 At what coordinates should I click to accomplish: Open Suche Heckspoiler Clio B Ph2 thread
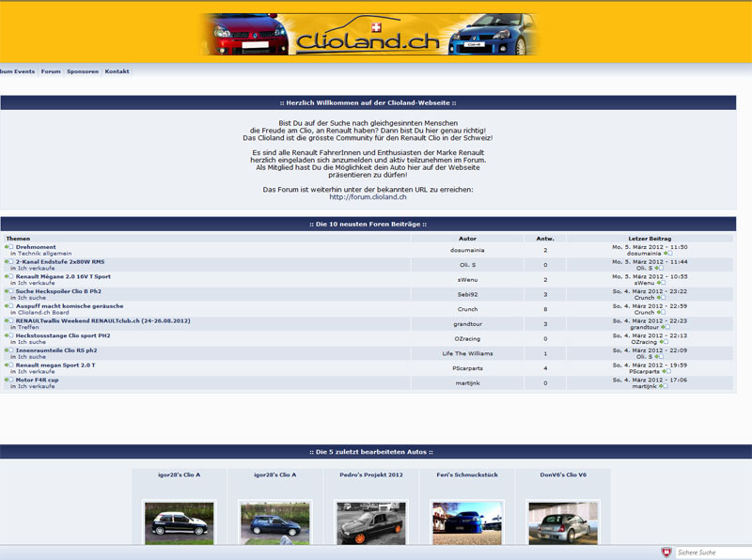click(x=58, y=291)
